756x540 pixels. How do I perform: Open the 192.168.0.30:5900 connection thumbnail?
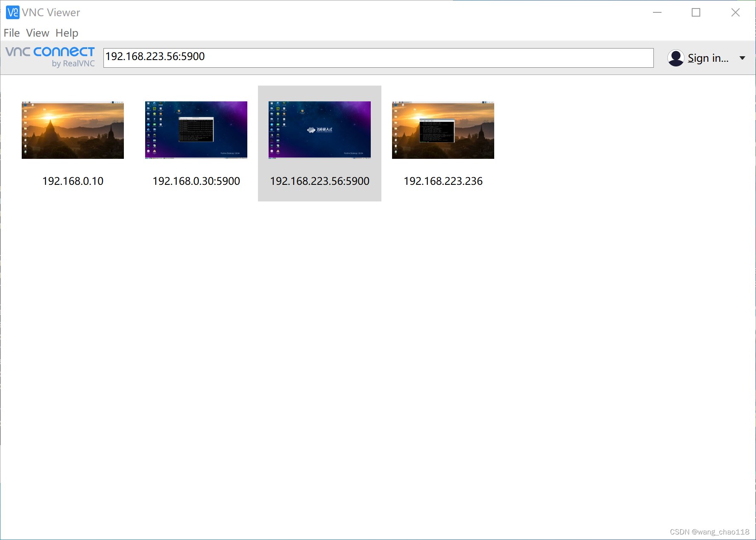tap(196, 130)
